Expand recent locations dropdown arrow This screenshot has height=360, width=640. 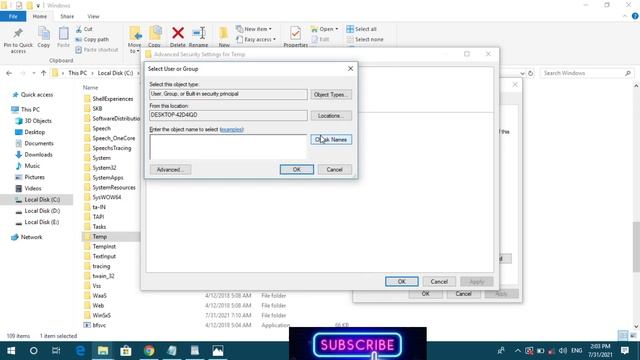point(33,73)
